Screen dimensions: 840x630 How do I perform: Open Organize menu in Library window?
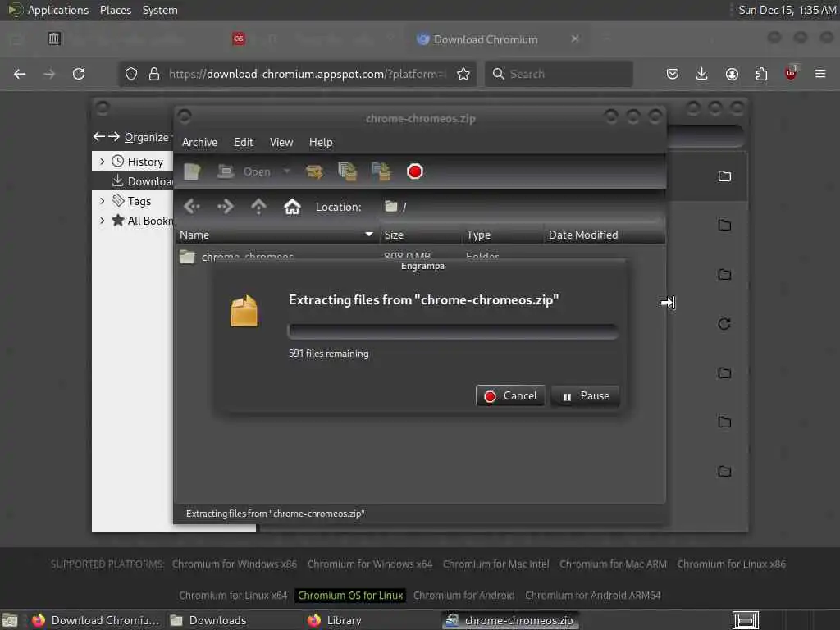pyautogui.click(x=148, y=137)
